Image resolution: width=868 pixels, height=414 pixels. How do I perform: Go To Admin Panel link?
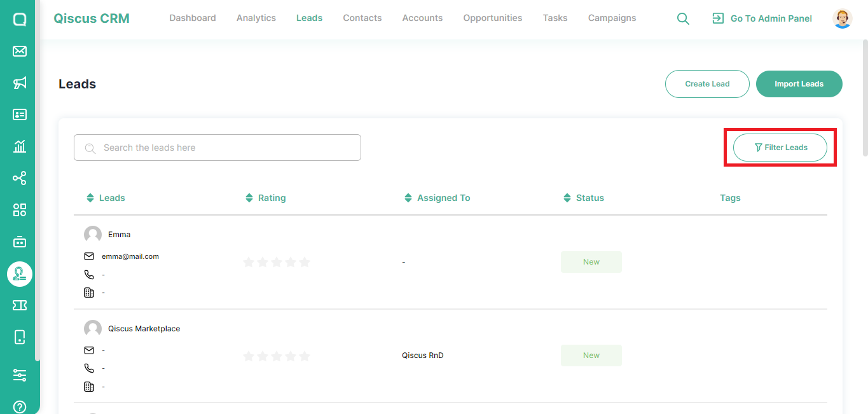762,18
